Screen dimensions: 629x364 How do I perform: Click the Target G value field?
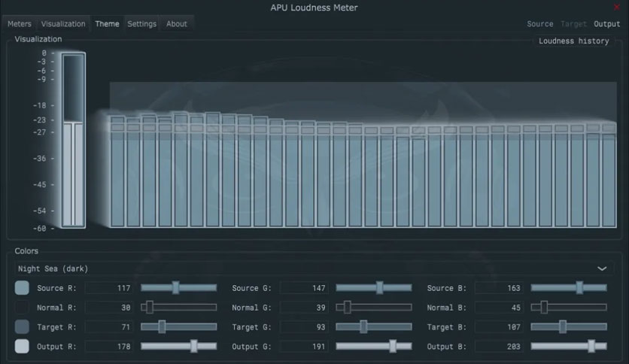(304, 327)
